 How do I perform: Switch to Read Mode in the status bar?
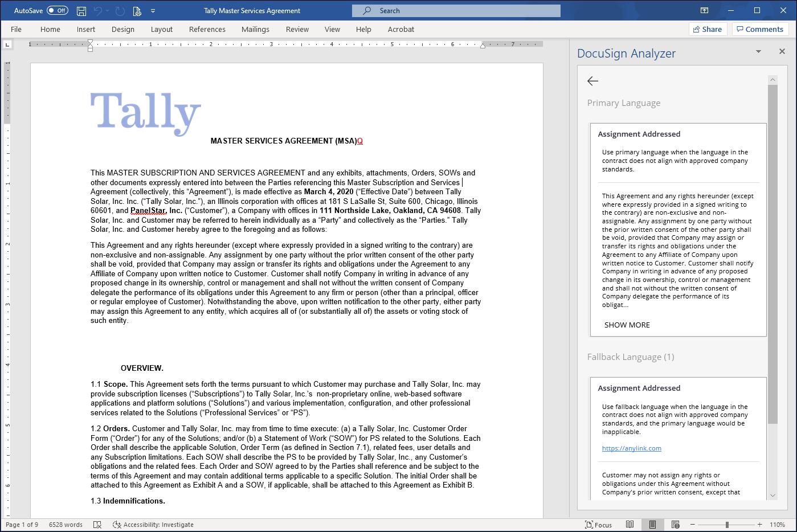click(x=630, y=524)
